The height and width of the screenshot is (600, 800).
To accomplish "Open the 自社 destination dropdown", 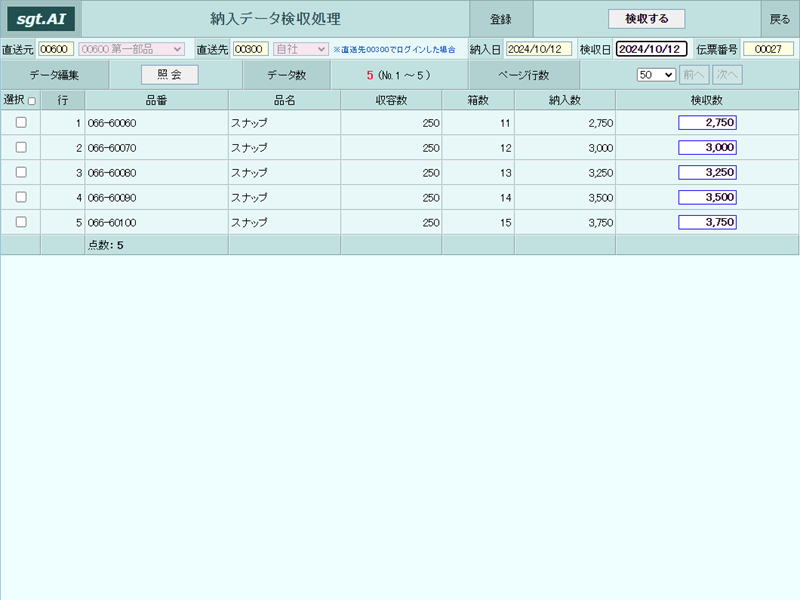I will click(301, 49).
